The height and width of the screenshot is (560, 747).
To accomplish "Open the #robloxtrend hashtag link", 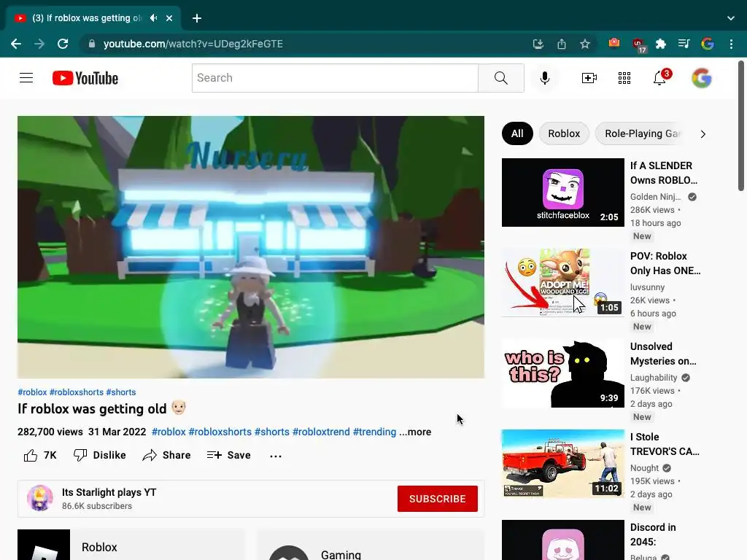I will (x=321, y=432).
